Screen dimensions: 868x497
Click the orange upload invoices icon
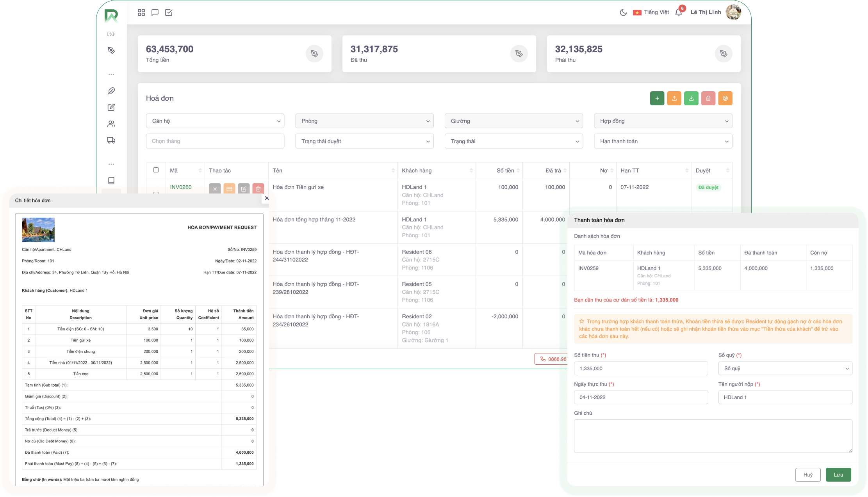coord(674,98)
